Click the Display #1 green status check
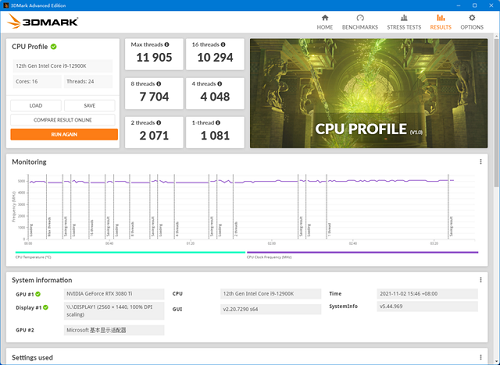This screenshot has height=365, width=500. [x=46, y=307]
